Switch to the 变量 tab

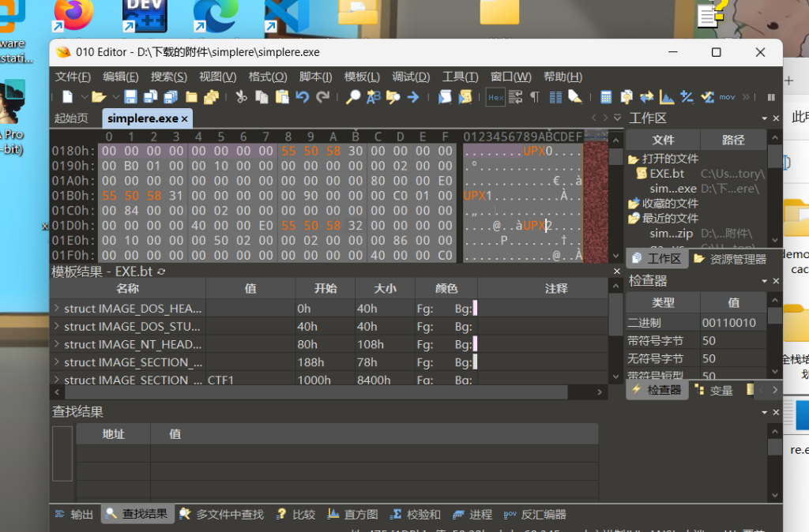click(714, 390)
